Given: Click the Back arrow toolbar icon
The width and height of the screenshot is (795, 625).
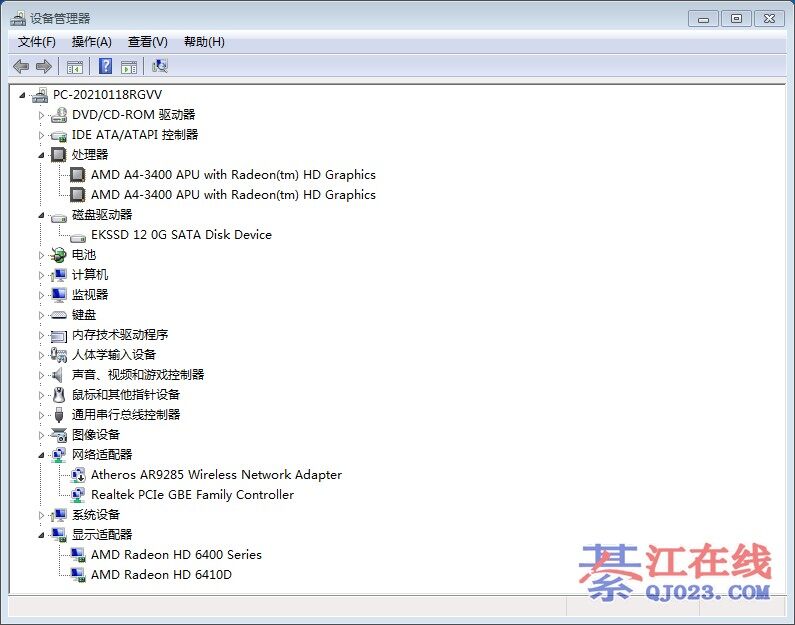Looking at the screenshot, I should pos(21,66).
